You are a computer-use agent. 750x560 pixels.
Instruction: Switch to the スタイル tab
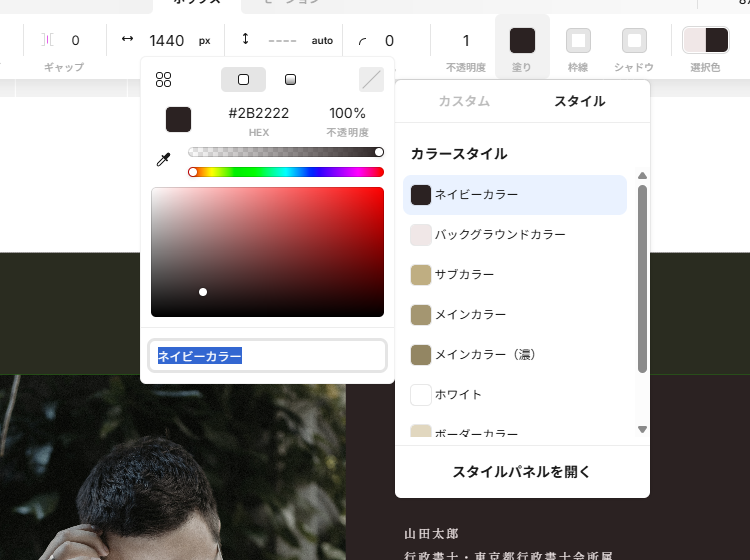(579, 101)
